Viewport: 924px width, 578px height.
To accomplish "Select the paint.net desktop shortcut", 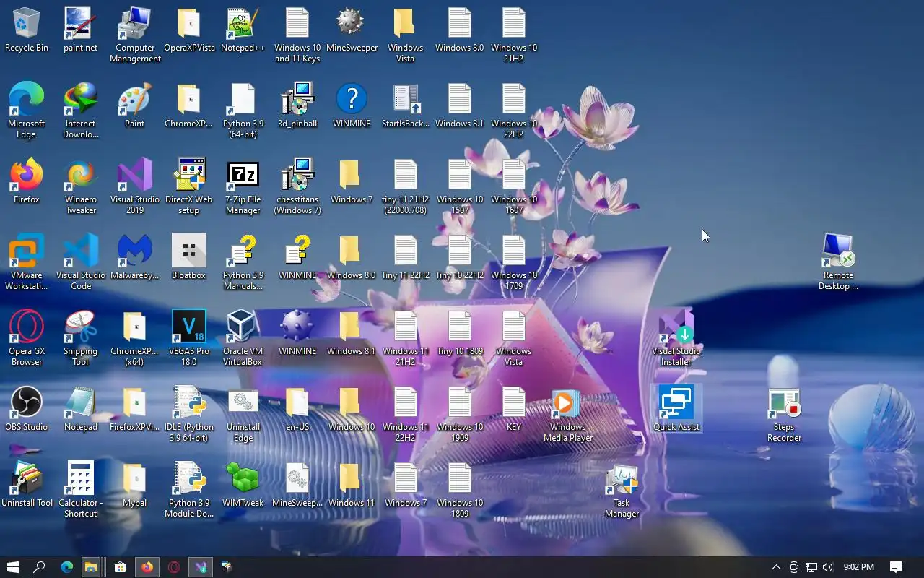I will [81, 30].
